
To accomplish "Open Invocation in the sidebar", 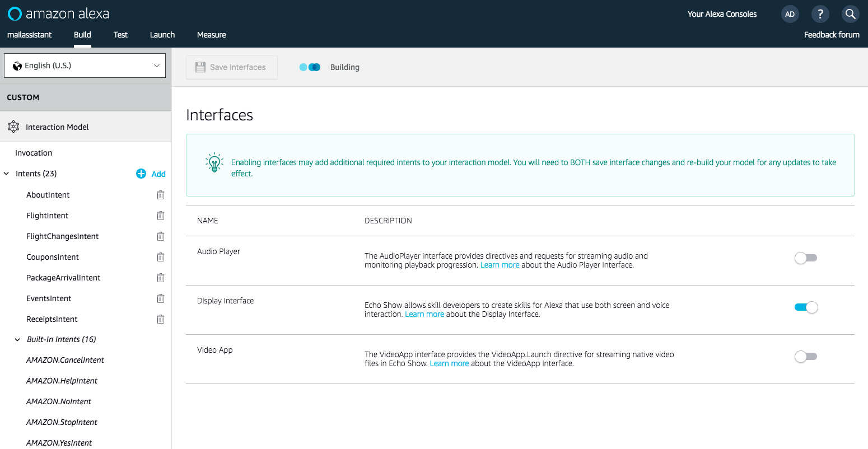I will coord(34,153).
